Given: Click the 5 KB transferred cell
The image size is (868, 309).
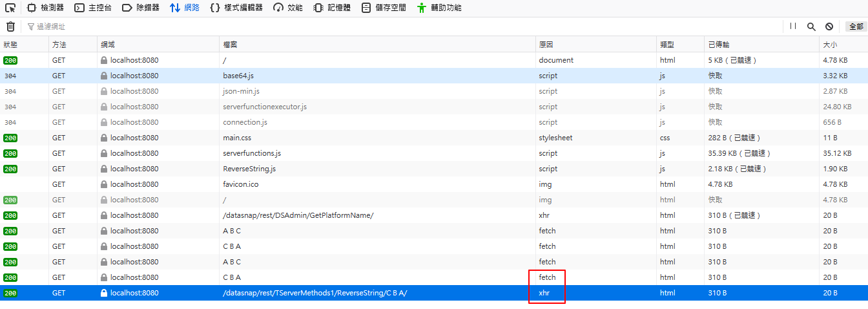Looking at the screenshot, I should 732,60.
